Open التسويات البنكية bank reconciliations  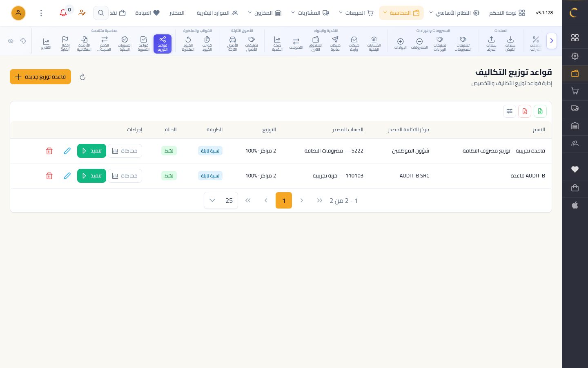coord(125,44)
